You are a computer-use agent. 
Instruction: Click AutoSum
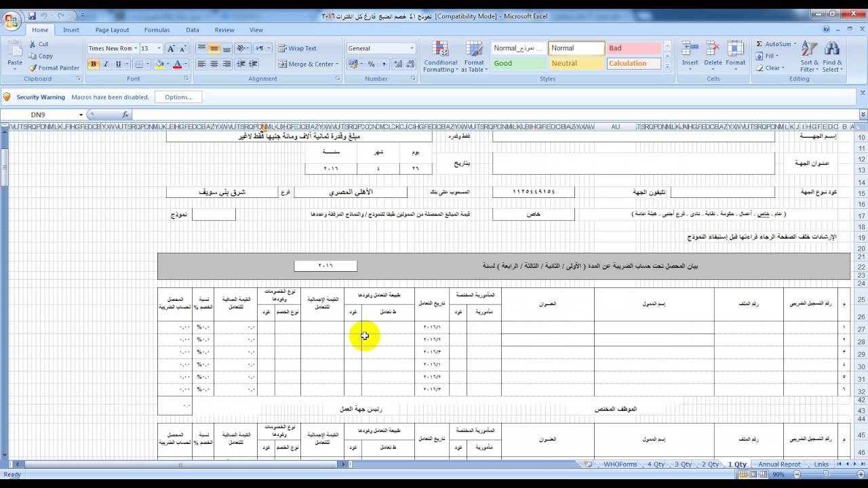774,44
